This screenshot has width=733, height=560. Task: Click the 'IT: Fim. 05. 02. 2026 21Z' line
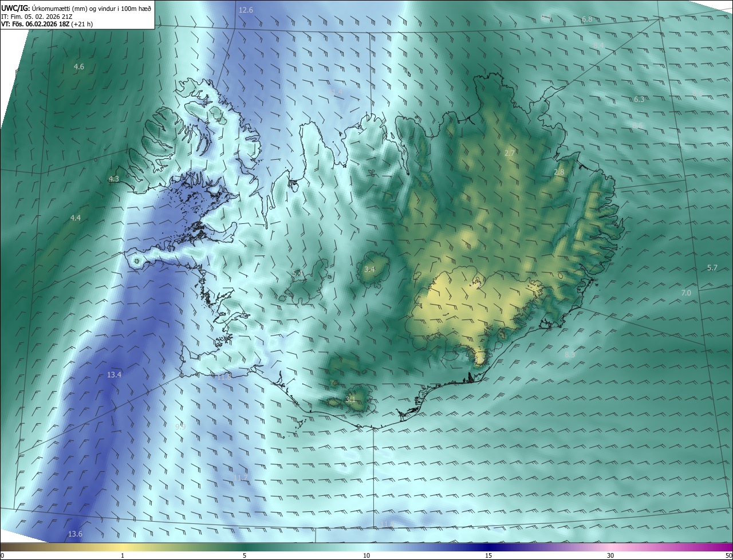tap(37, 17)
